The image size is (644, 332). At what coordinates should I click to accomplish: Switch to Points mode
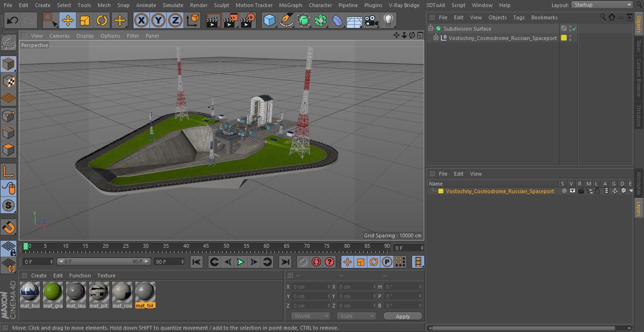click(8, 115)
